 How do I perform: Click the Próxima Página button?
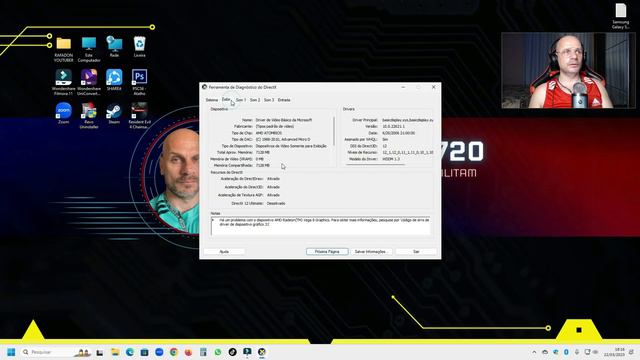tap(327, 251)
